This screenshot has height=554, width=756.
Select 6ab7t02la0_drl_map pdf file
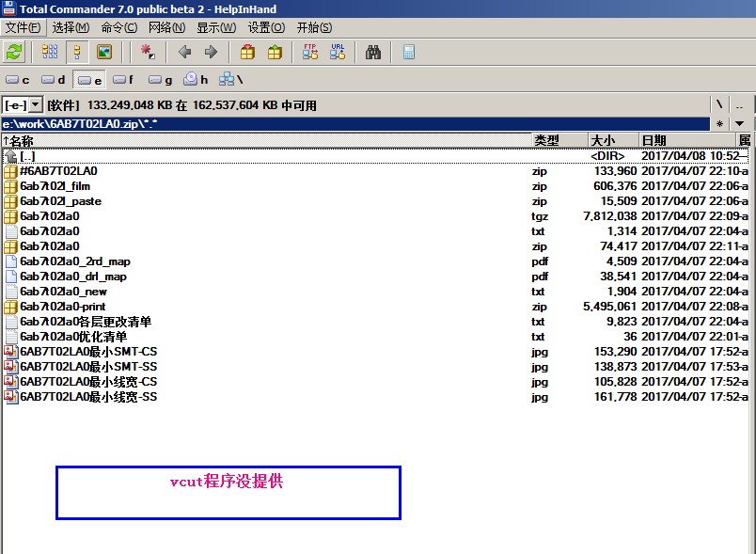pos(376,277)
